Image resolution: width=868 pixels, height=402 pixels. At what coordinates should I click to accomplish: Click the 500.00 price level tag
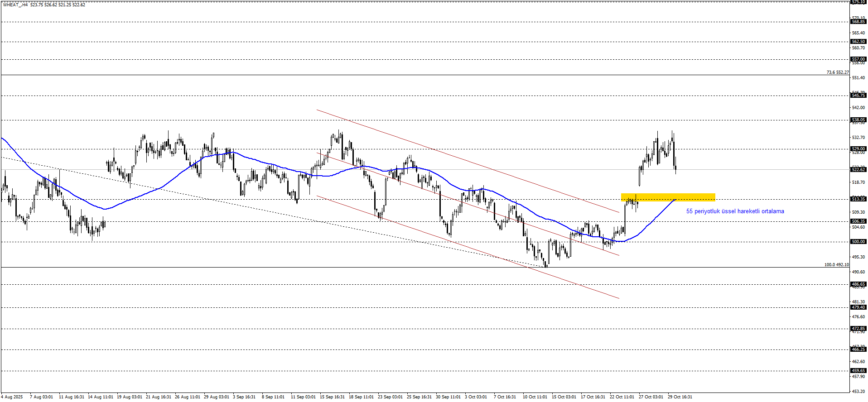858,242
